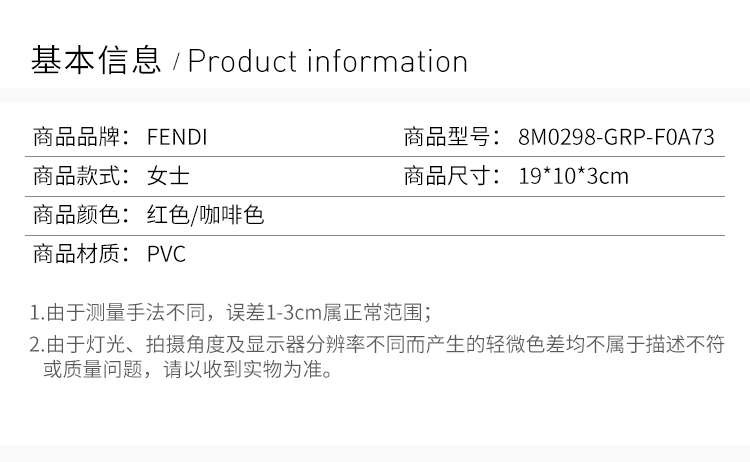Image resolution: width=750 pixels, height=462 pixels.
Task: Select the 商品材质 label
Action: [81, 253]
